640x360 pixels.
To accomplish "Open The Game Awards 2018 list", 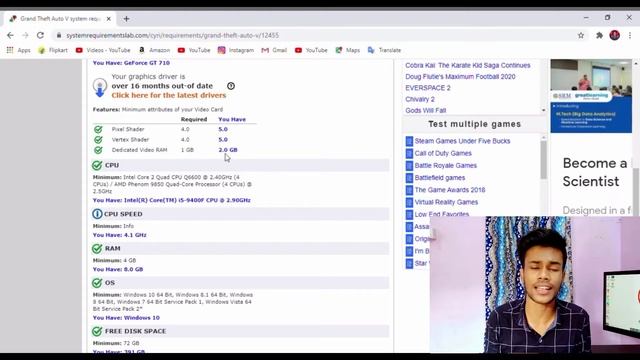I will tap(450, 190).
